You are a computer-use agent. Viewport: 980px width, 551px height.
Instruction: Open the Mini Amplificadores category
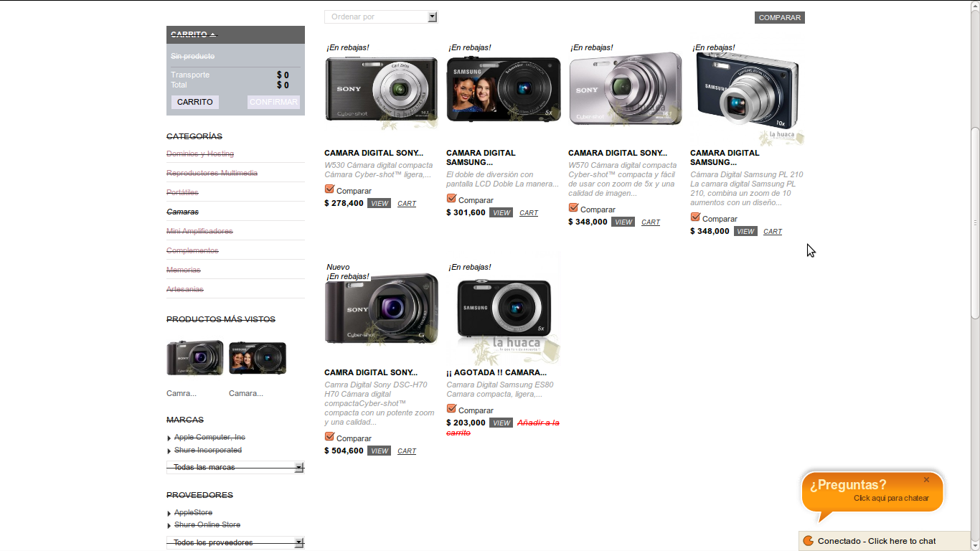pos(199,232)
